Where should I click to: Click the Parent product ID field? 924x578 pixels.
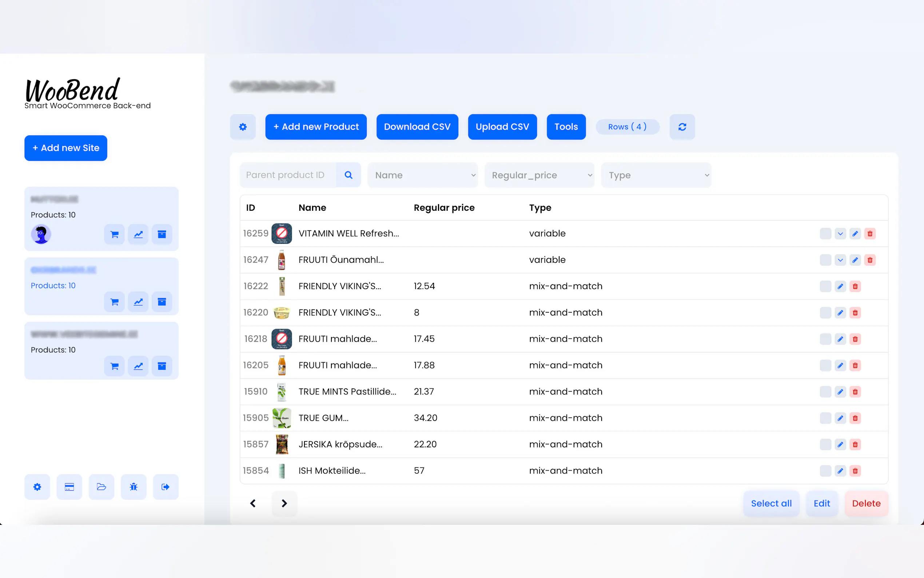(288, 175)
